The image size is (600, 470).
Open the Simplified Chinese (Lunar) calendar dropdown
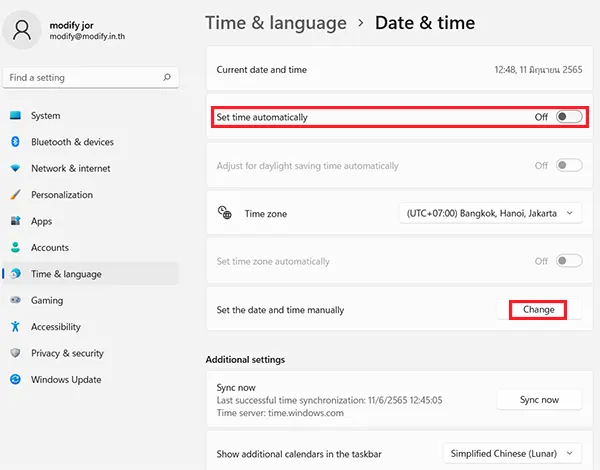pos(512,453)
